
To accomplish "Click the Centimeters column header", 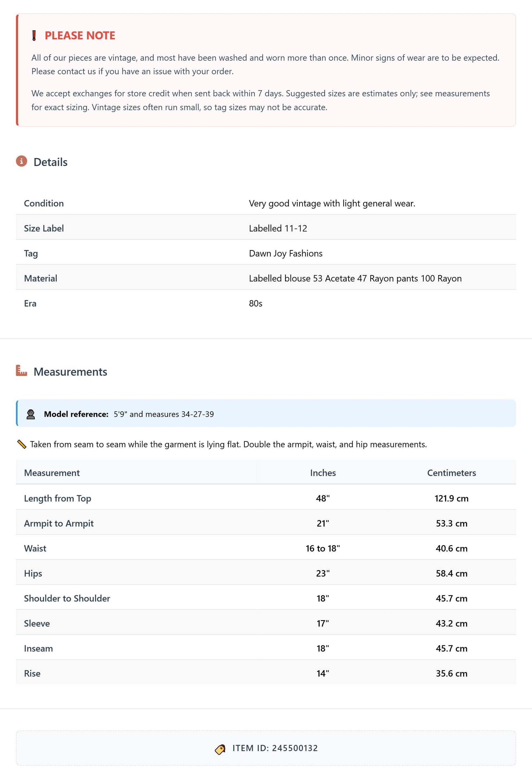I will coord(451,473).
